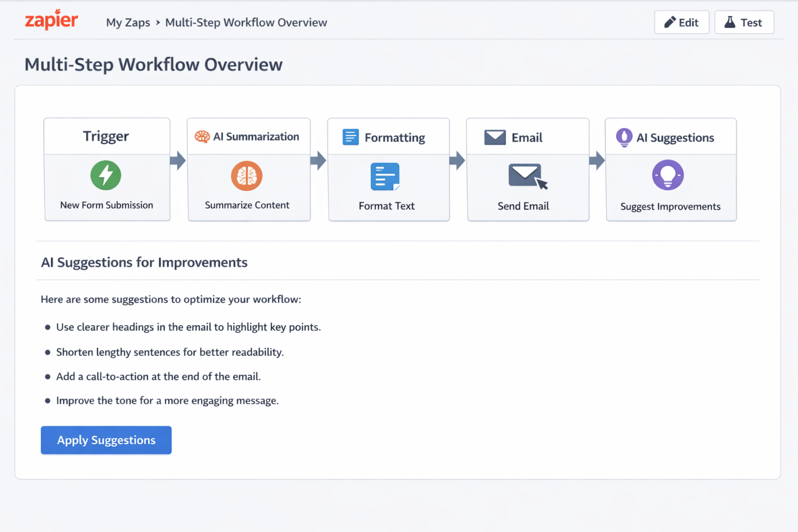The image size is (798, 532).
Task: Select the AI Summarization step title
Action: [x=256, y=137]
